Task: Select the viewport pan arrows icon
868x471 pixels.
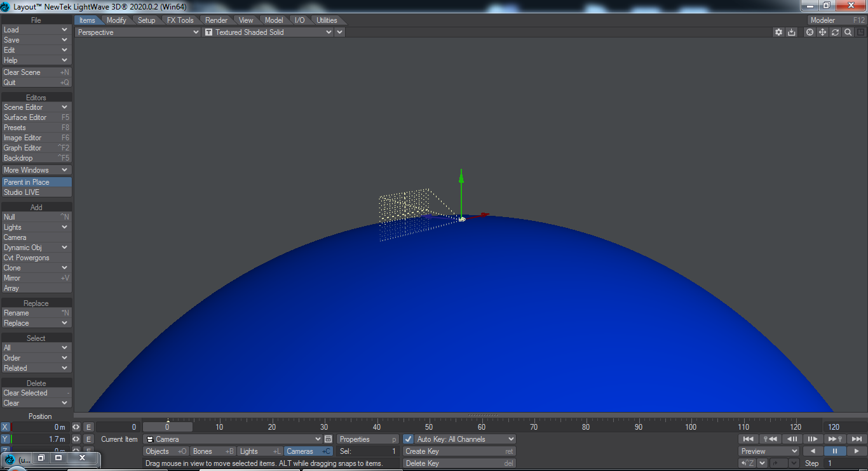Action: (822, 32)
